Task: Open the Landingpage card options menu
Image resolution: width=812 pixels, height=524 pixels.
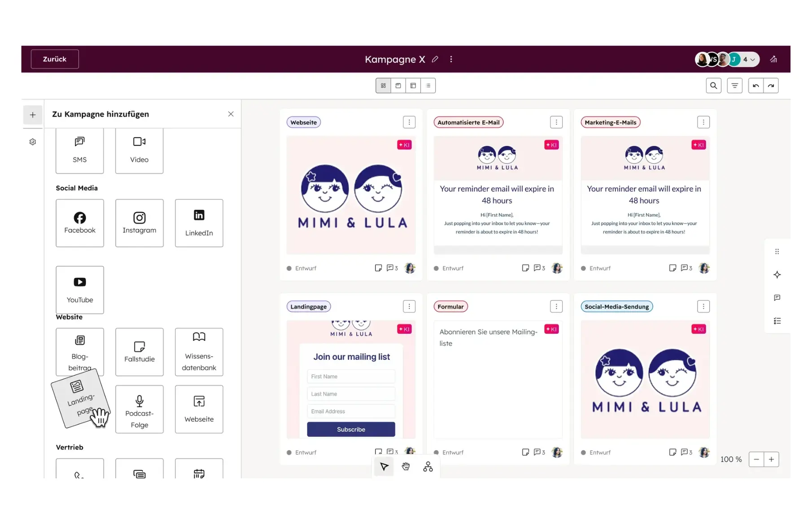Action: pyautogui.click(x=409, y=306)
